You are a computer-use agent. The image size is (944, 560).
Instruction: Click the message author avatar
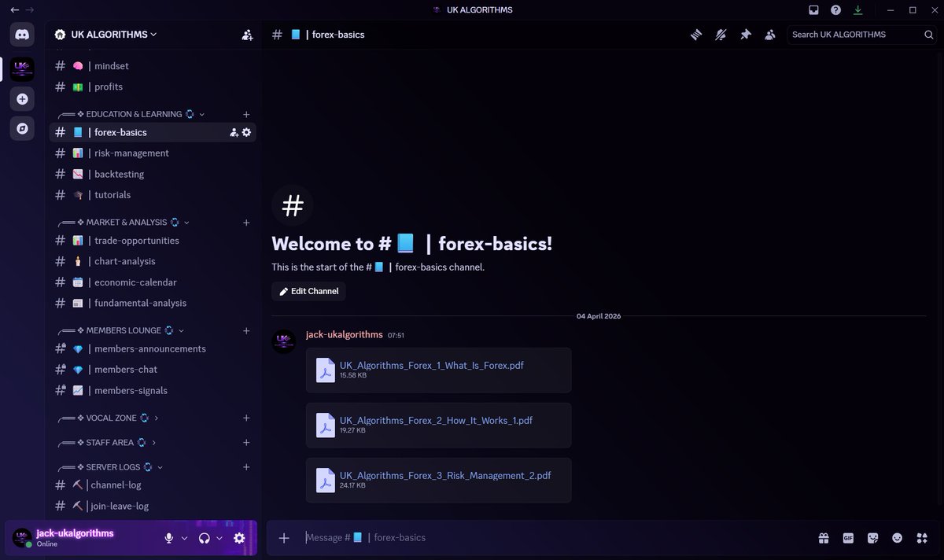[x=284, y=342]
